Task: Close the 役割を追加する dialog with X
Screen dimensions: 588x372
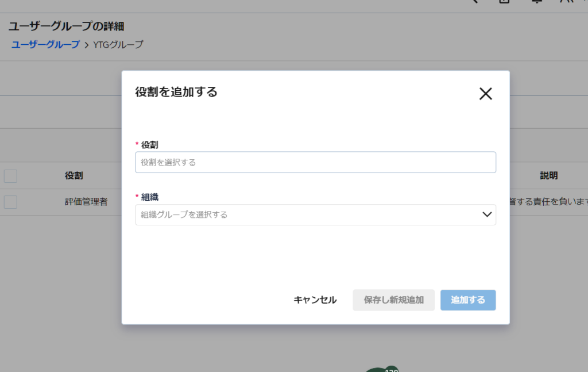Action: [x=485, y=94]
